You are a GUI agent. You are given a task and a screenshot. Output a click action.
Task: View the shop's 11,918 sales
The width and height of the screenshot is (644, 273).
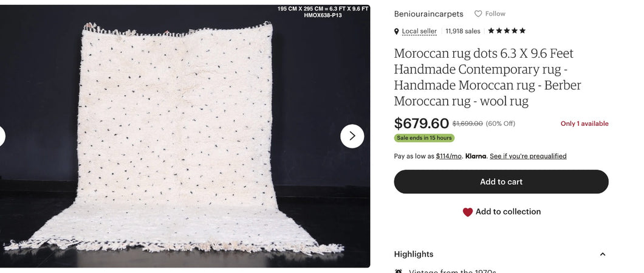point(463,32)
